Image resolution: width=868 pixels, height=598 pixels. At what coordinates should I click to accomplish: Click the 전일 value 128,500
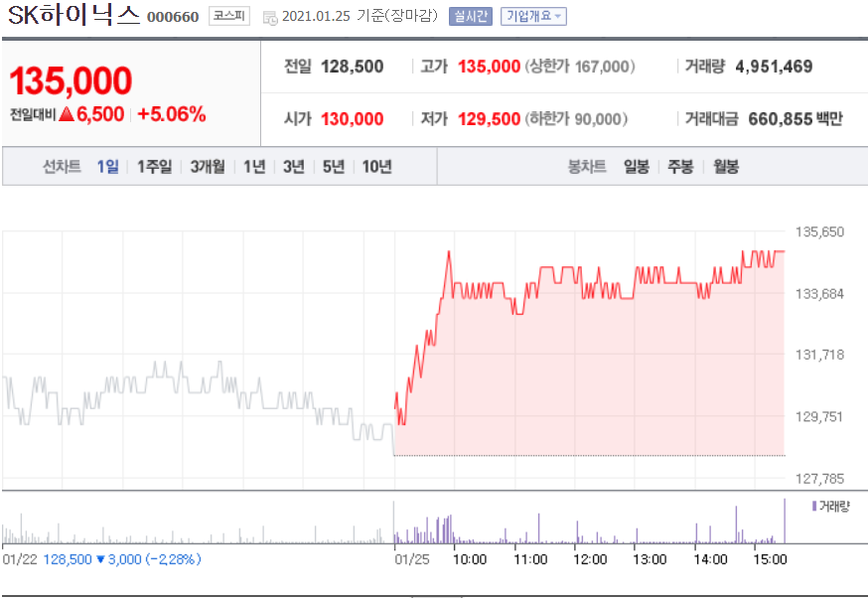click(x=353, y=67)
